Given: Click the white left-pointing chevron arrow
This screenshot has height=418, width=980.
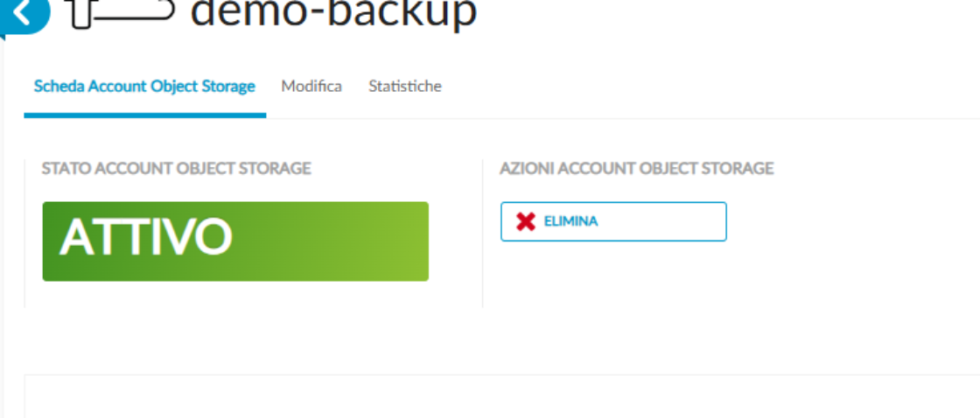Looking at the screenshot, I should click(x=23, y=12).
